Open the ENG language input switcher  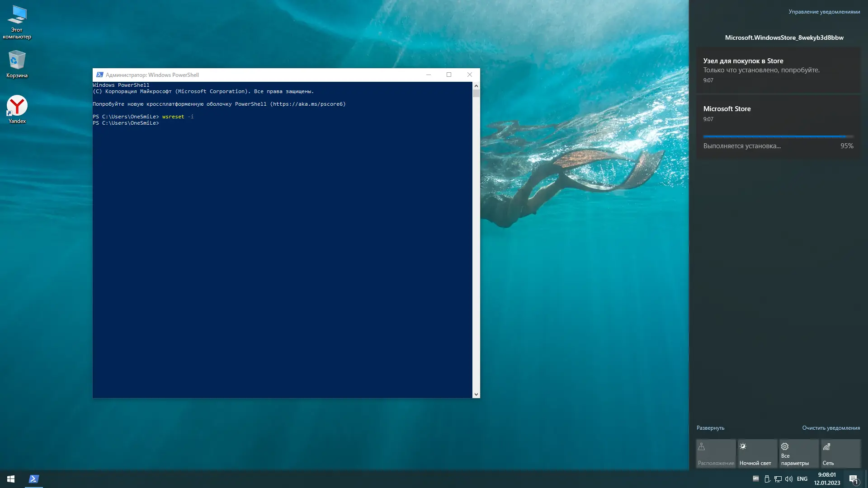click(x=802, y=479)
